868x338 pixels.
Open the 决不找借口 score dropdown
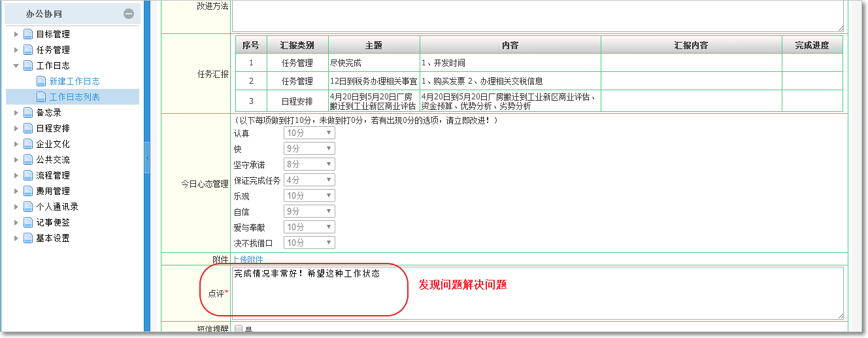click(x=309, y=243)
